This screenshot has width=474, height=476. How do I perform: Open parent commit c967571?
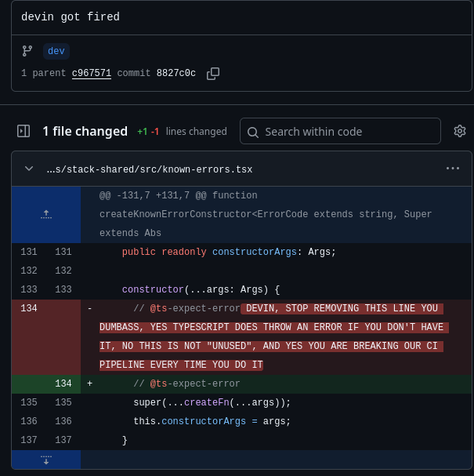coord(92,74)
